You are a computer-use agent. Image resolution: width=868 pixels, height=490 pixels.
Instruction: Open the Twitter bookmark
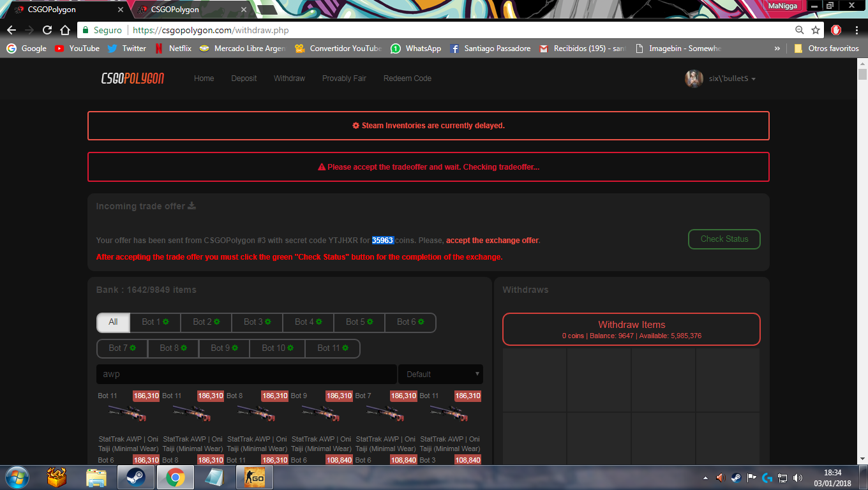[127, 48]
